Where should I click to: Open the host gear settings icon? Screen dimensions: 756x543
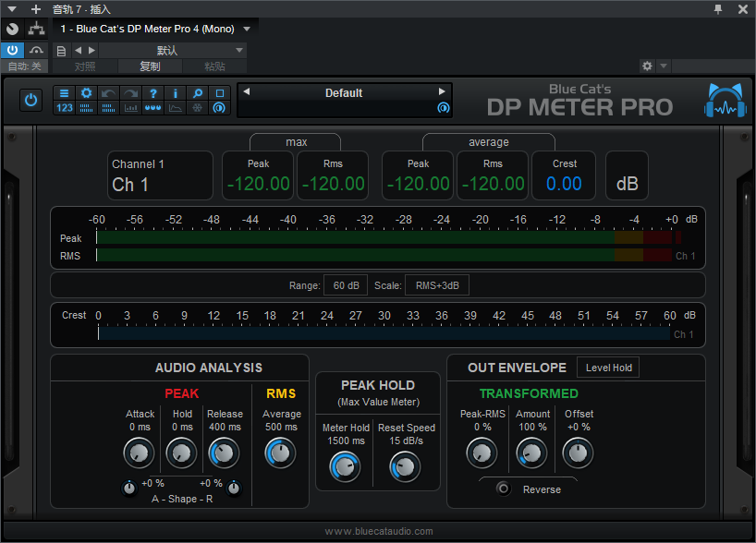click(647, 66)
